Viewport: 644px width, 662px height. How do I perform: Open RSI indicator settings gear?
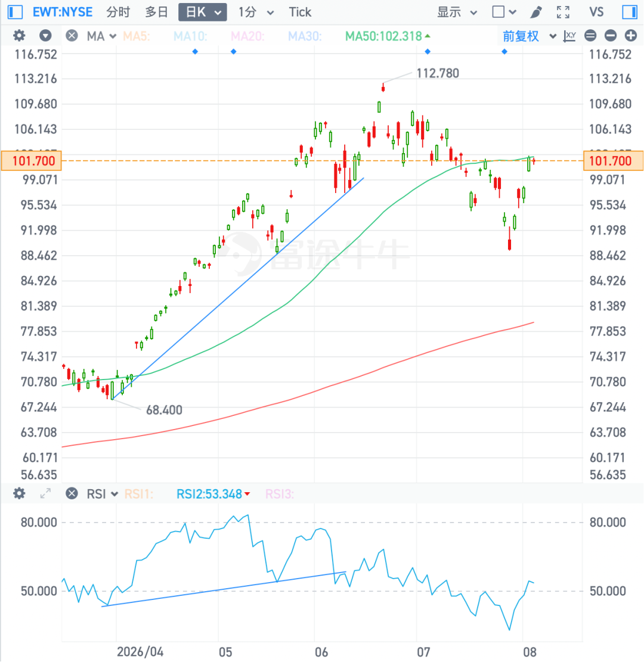[19, 493]
